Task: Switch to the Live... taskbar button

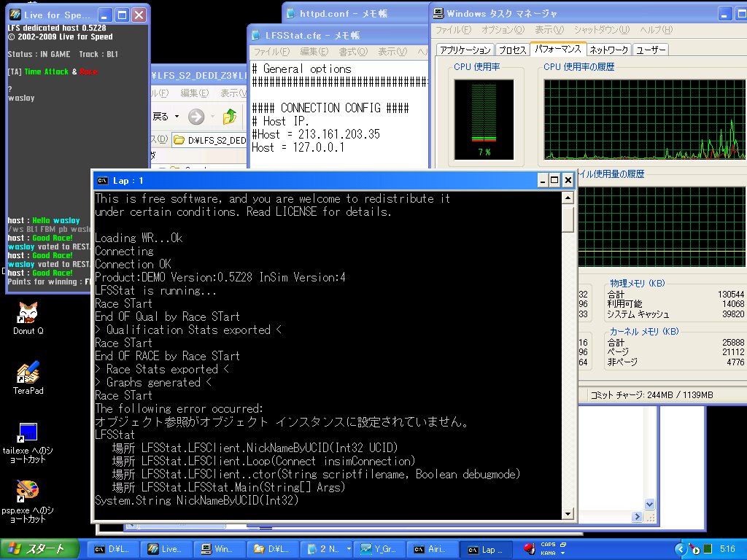Action: coord(169,549)
